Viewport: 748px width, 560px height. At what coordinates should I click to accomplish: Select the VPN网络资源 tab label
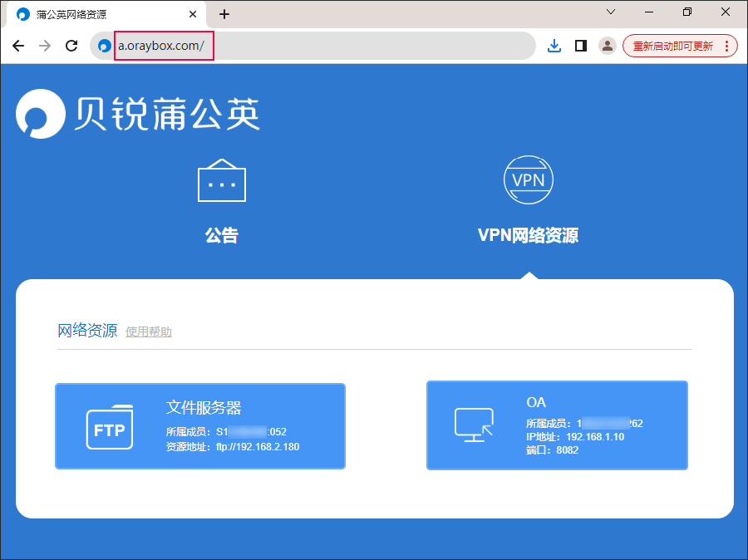tap(528, 235)
